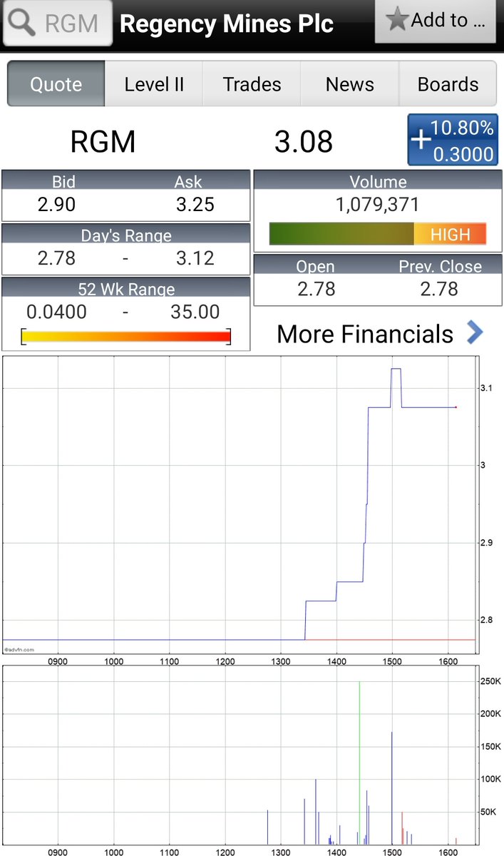Tap the Bid value 2.90

[x=56, y=204]
